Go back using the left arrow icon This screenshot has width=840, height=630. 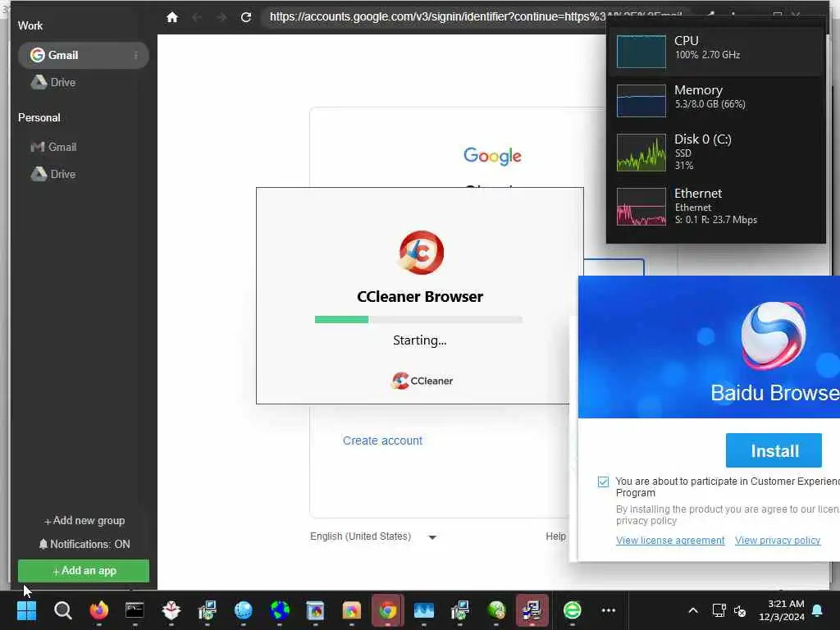pyautogui.click(x=197, y=17)
